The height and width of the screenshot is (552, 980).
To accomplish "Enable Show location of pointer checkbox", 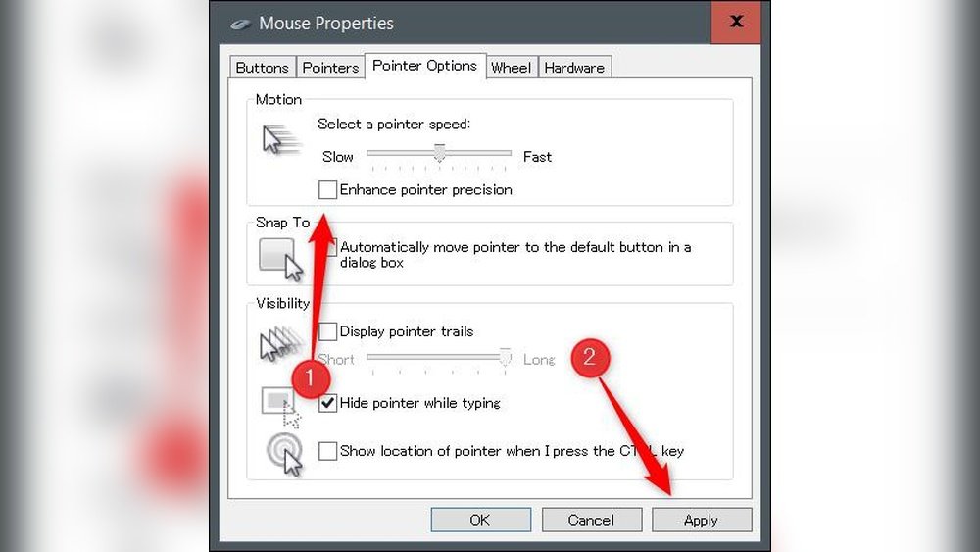I will (328, 451).
